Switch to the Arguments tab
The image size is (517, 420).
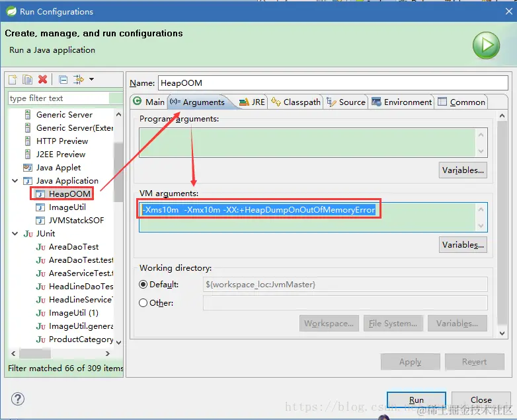(198, 102)
